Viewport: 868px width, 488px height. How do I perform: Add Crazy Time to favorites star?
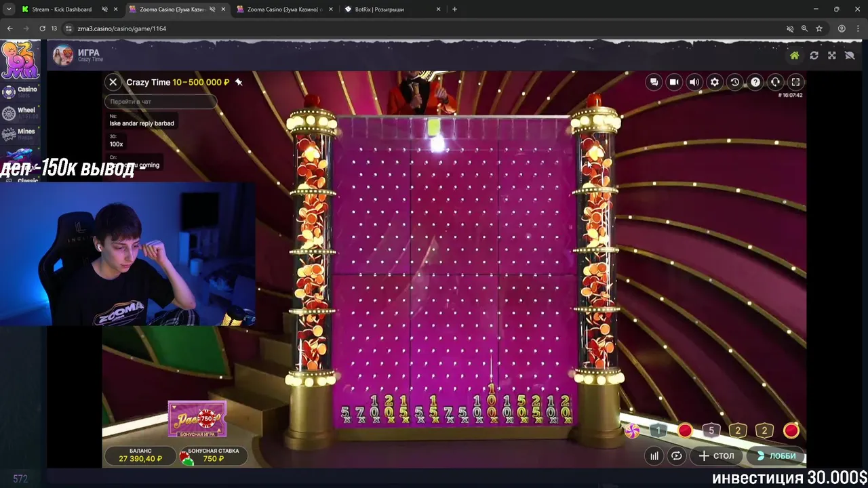tap(239, 82)
